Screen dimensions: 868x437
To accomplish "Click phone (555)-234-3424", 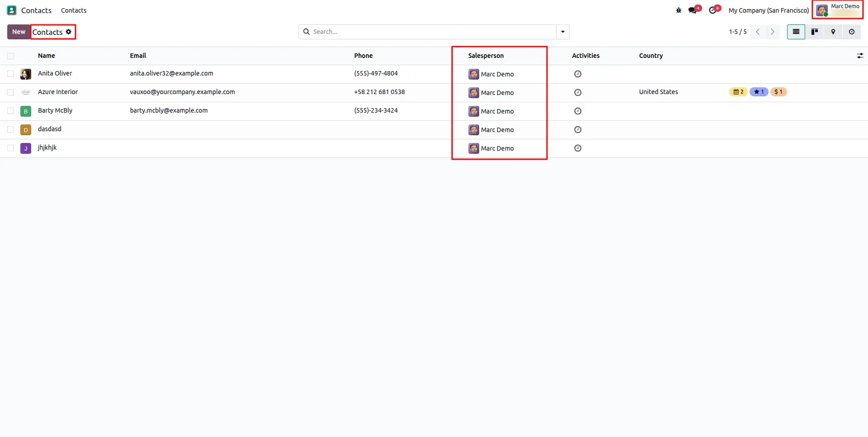I will (376, 110).
